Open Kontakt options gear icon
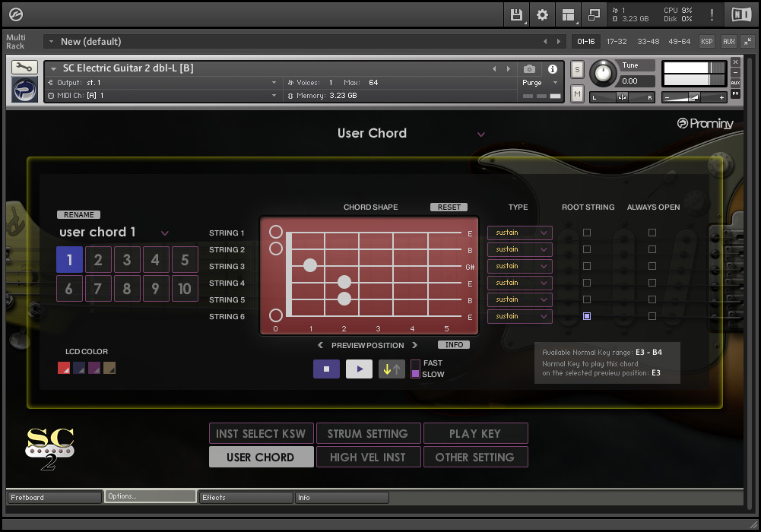This screenshot has width=761, height=532. (x=542, y=15)
